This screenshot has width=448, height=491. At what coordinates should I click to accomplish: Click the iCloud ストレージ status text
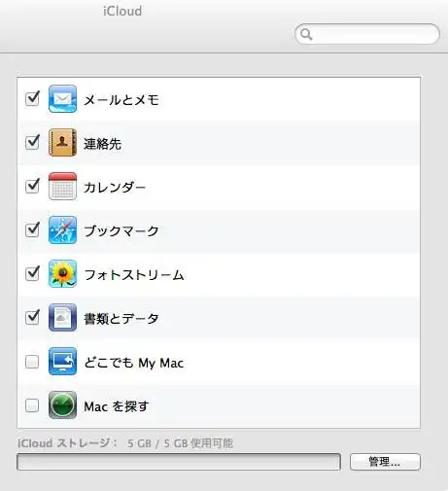(x=125, y=442)
